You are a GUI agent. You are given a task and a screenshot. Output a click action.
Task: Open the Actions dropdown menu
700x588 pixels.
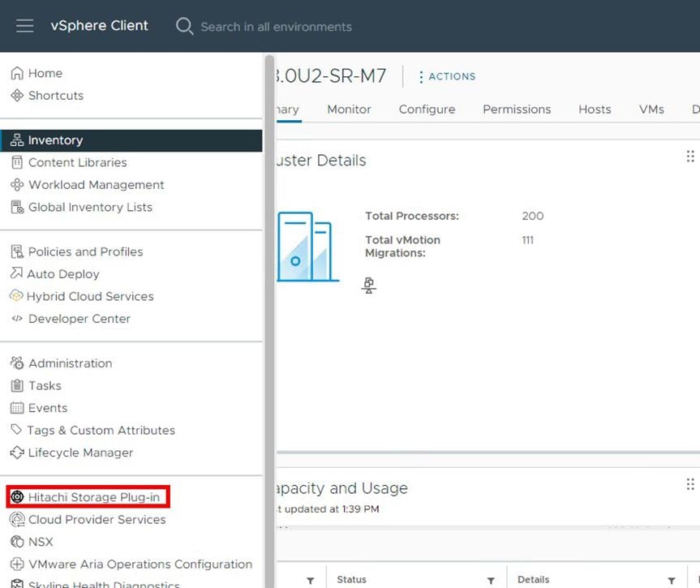(x=446, y=76)
